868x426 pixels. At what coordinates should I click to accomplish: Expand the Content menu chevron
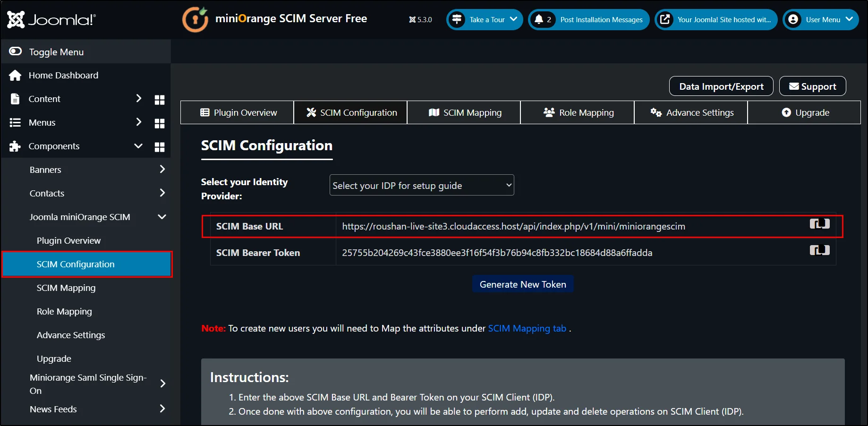click(138, 98)
